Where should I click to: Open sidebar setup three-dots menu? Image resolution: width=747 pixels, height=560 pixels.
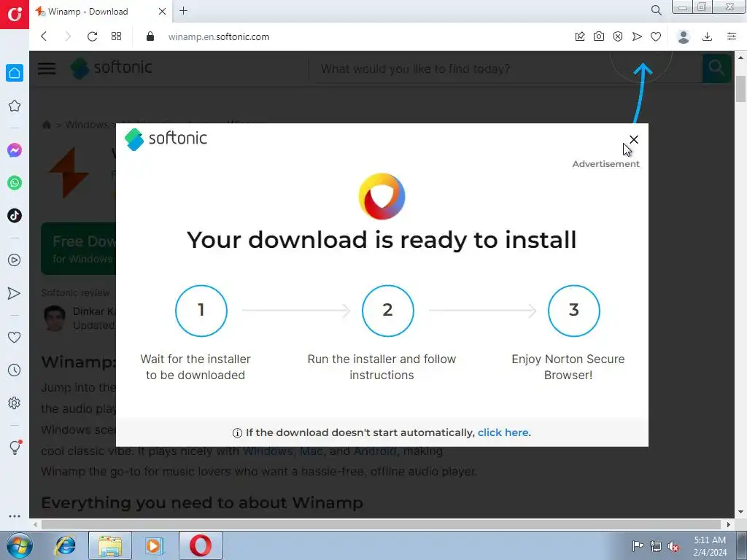click(15, 516)
